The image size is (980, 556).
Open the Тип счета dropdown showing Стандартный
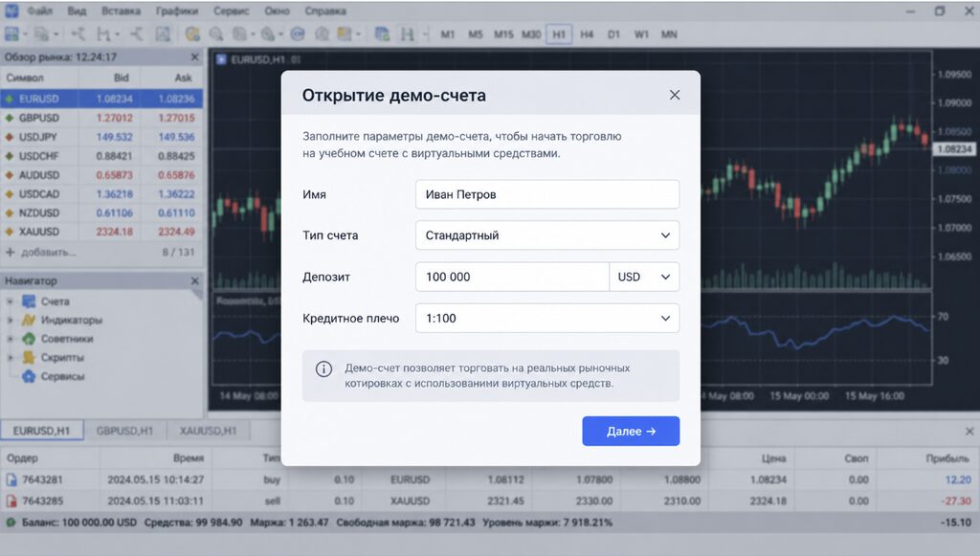coord(546,235)
